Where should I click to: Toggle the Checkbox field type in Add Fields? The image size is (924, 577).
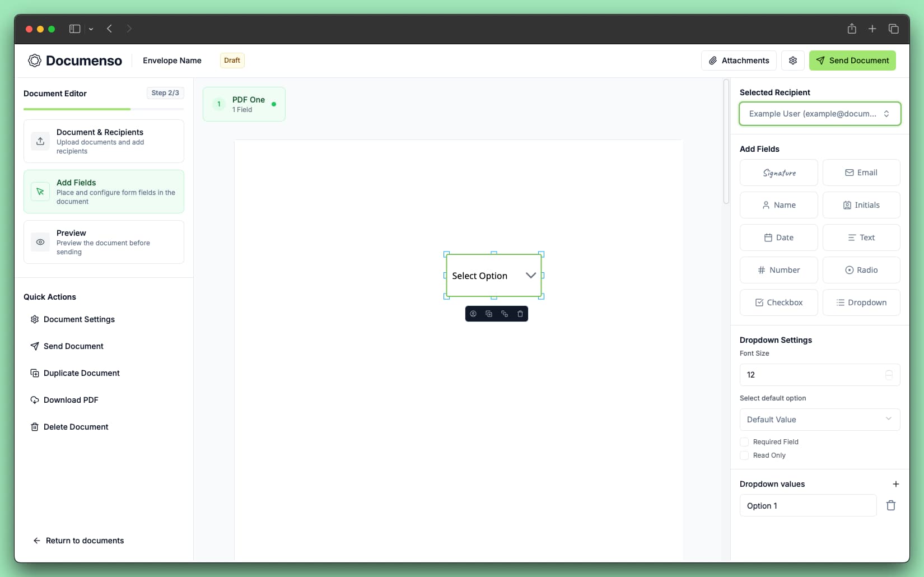pyautogui.click(x=778, y=302)
